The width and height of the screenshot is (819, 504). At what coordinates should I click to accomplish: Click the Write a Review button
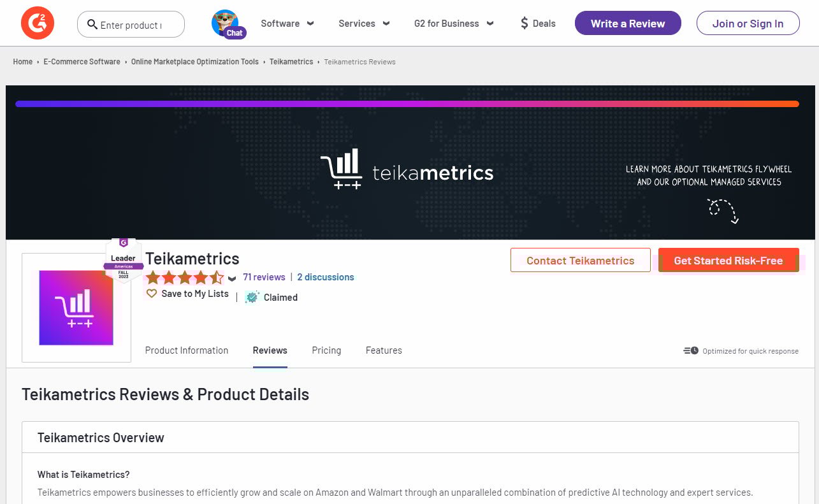[627, 23]
